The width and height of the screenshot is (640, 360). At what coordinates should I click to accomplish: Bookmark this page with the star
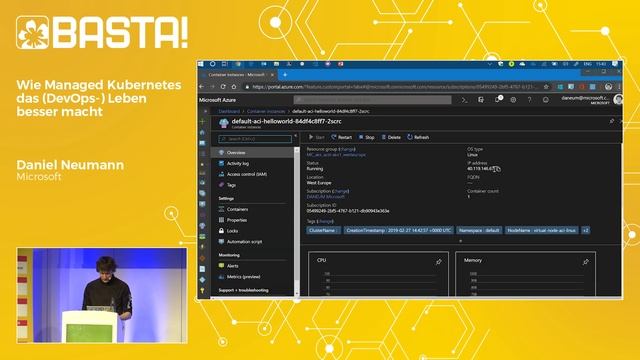point(546,87)
